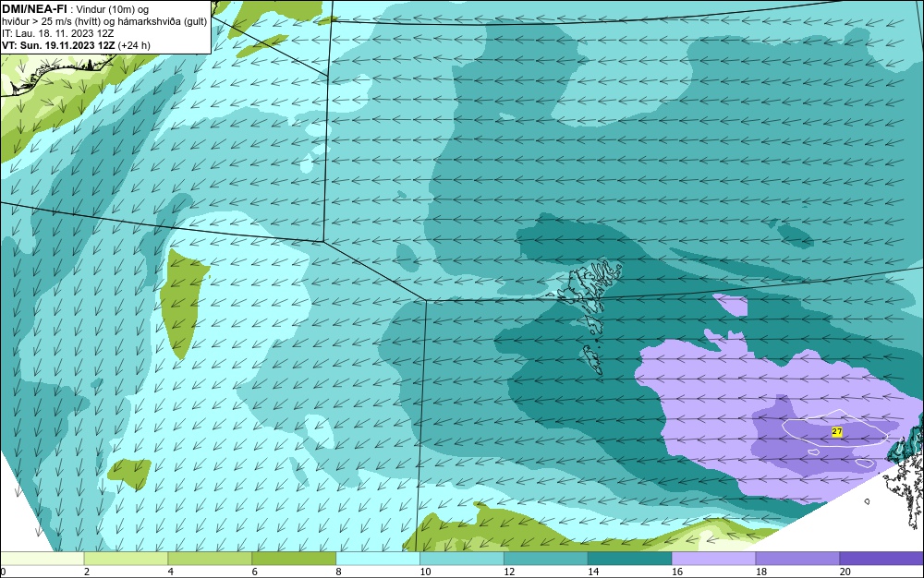Viewport: 924px width, 578px height.
Task: Click the valid time 'VT: Sun. 19.11.2023 12Z'
Action: [x=58, y=45]
